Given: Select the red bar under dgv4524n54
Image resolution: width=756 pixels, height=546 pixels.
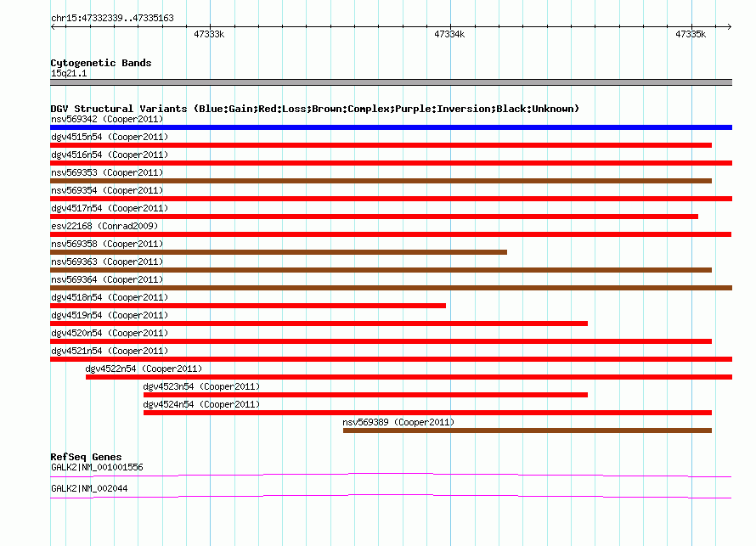Looking at the screenshot, I should pos(427,413).
